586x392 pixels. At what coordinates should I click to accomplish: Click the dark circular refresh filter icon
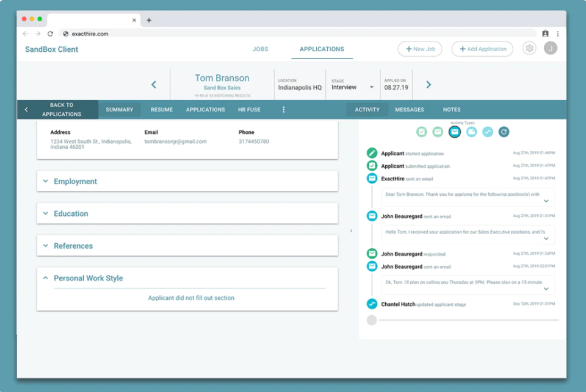[504, 132]
